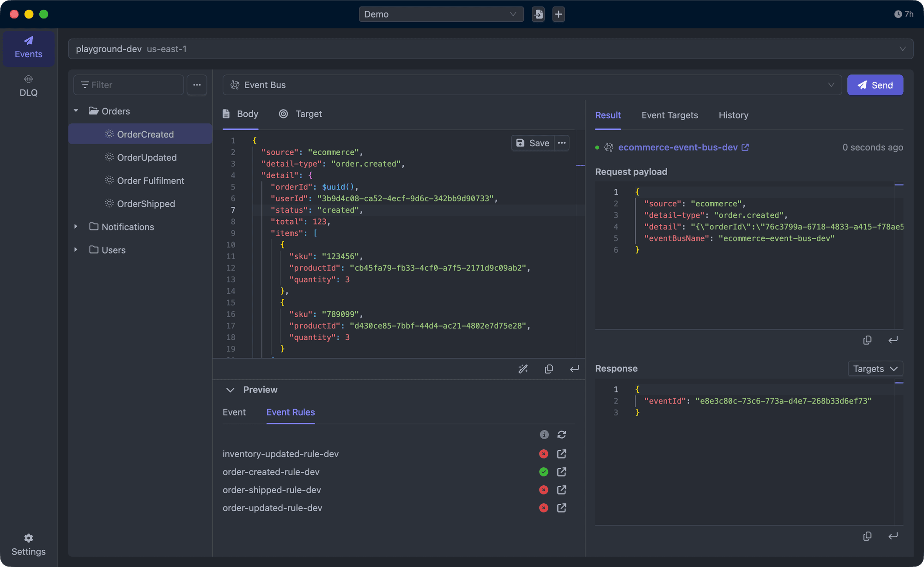Screen dimensions: 924x567
Task: Click the 7h clock indicator
Action: pos(904,14)
